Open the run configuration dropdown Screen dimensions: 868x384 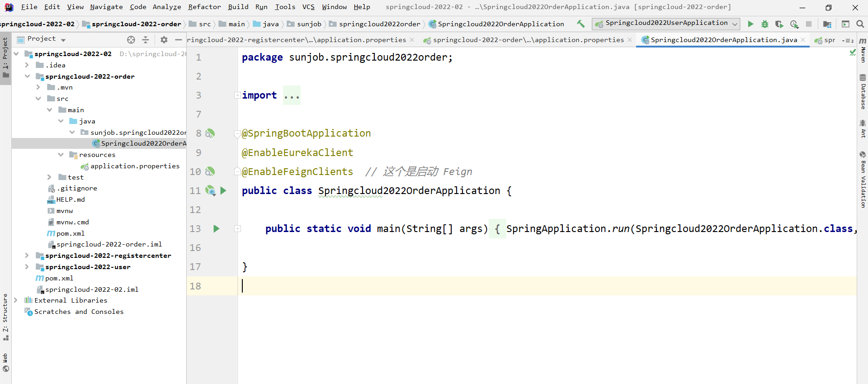tap(666, 24)
